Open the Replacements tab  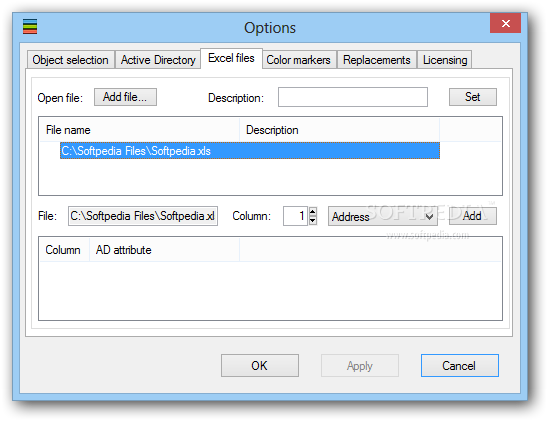[377, 60]
